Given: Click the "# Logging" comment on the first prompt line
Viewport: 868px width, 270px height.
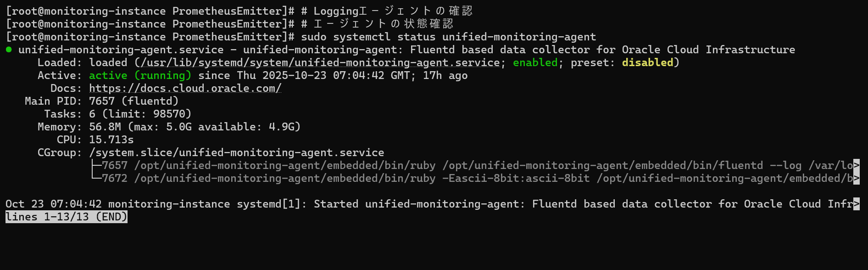Looking at the screenshot, I should click(x=330, y=11).
